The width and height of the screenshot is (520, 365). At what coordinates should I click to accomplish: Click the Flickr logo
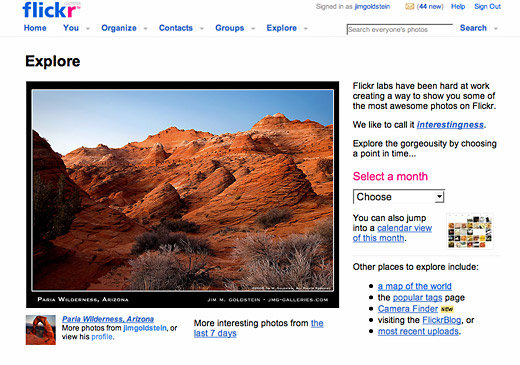point(51,10)
